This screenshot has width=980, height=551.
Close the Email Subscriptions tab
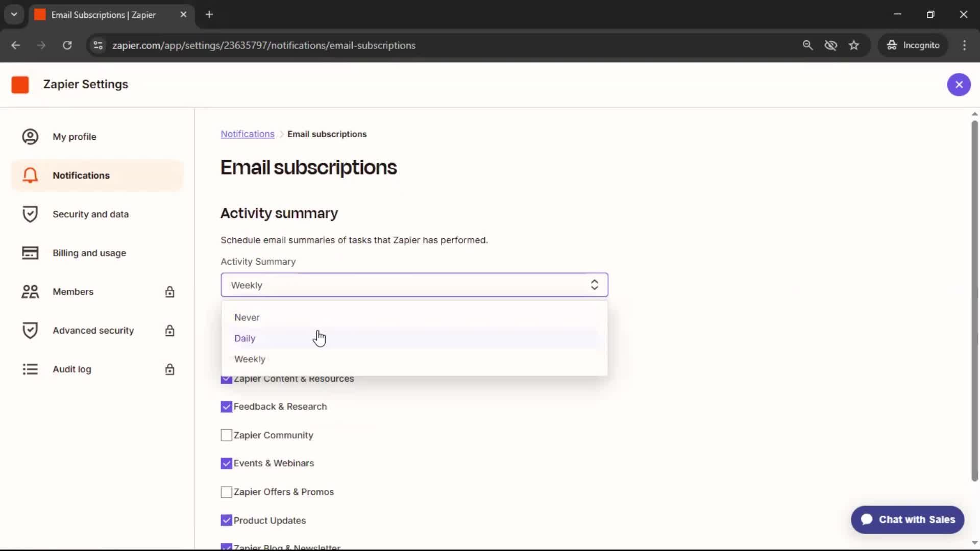click(x=183, y=15)
